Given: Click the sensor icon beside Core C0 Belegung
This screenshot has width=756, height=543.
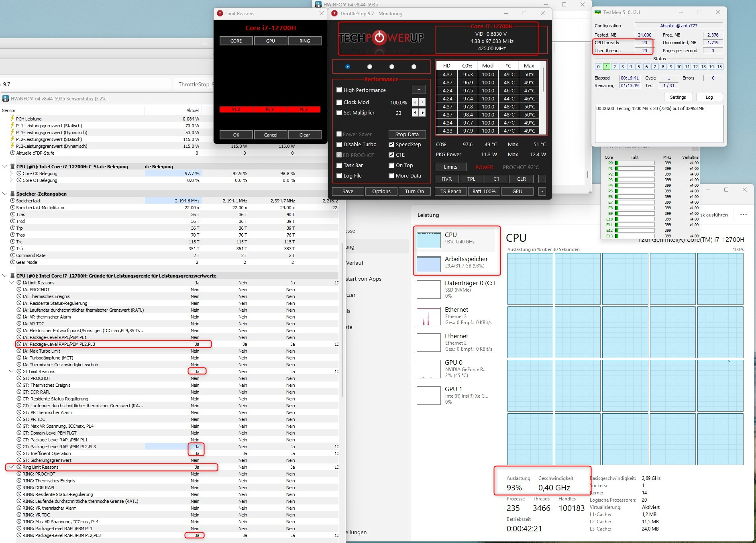Looking at the screenshot, I should point(19,173).
